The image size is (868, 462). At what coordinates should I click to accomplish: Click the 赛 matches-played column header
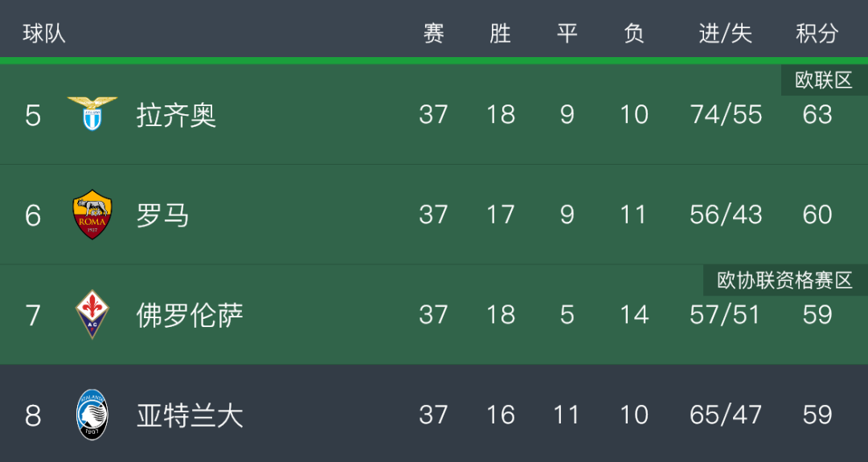(x=433, y=34)
